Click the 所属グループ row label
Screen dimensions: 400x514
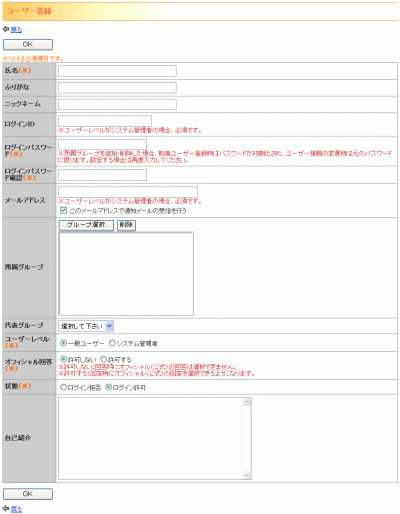coord(24,267)
